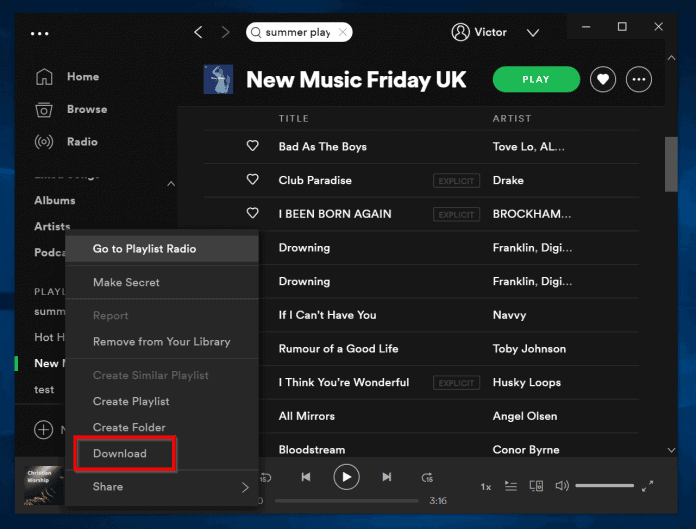Select the track I Think You're Wonderful
This screenshot has height=529, width=696.
pyautogui.click(x=344, y=383)
